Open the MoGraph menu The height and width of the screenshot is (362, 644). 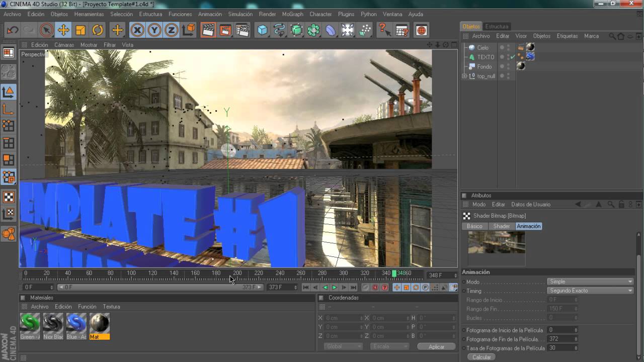pyautogui.click(x=292, y=14)
